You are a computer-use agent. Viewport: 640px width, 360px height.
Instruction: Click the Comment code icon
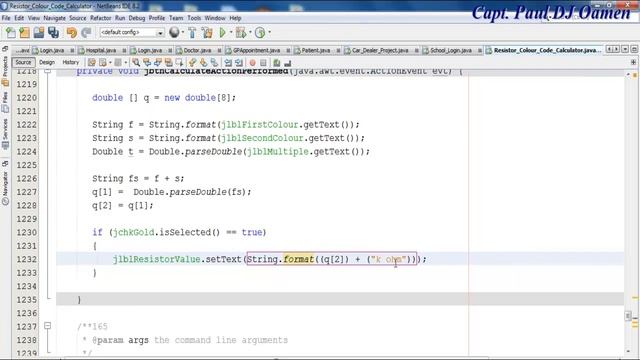[277, 63]
